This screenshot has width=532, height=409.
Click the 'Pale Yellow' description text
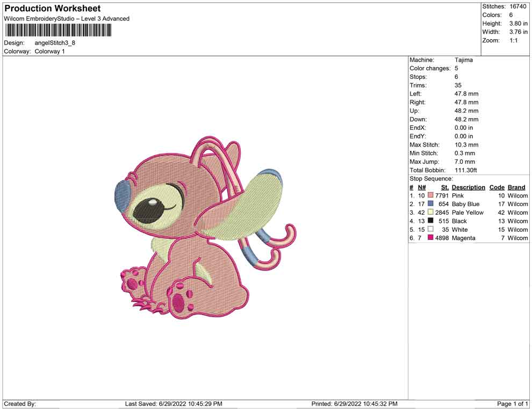pyautogui.click(x=468, y=213)
